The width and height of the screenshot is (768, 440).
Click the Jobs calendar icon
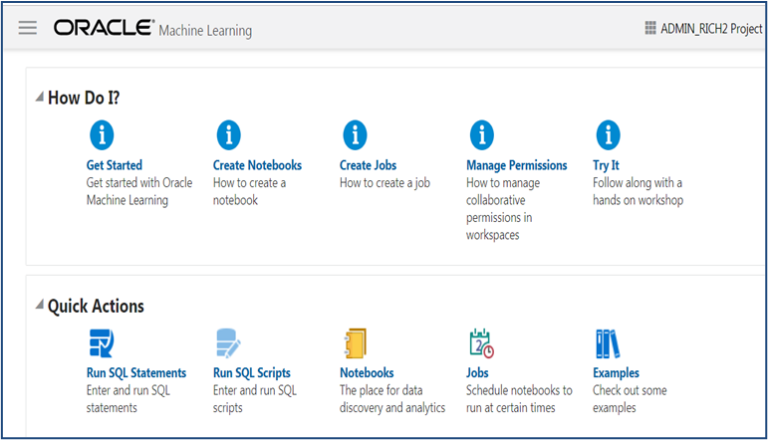481,343
